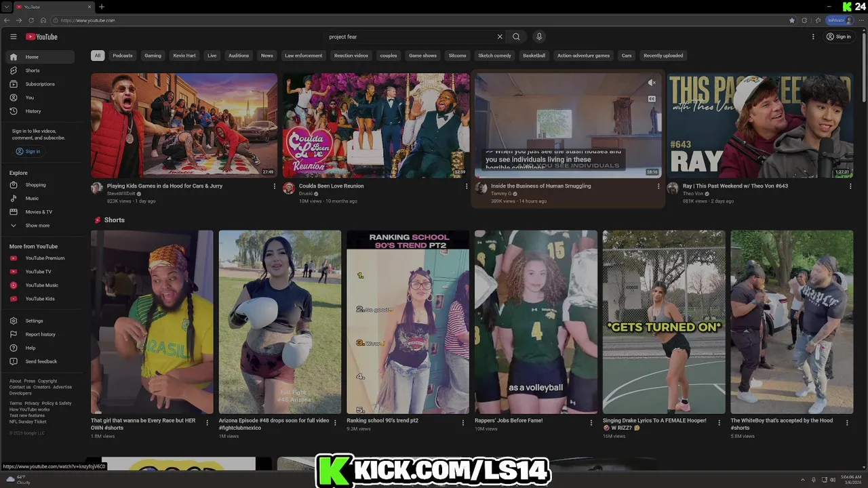Reload the page with the browser refresh icon
This screenshot has height=488, width=868.
[31, 20]
